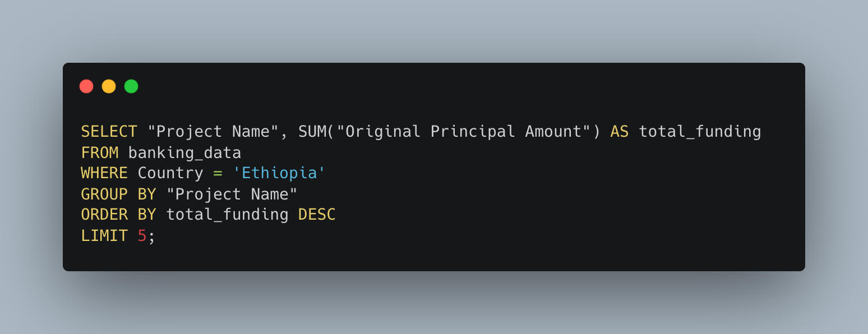868x334 pixels.
Task: Click the yellow minimize dot
Action: tap(109, 86)
